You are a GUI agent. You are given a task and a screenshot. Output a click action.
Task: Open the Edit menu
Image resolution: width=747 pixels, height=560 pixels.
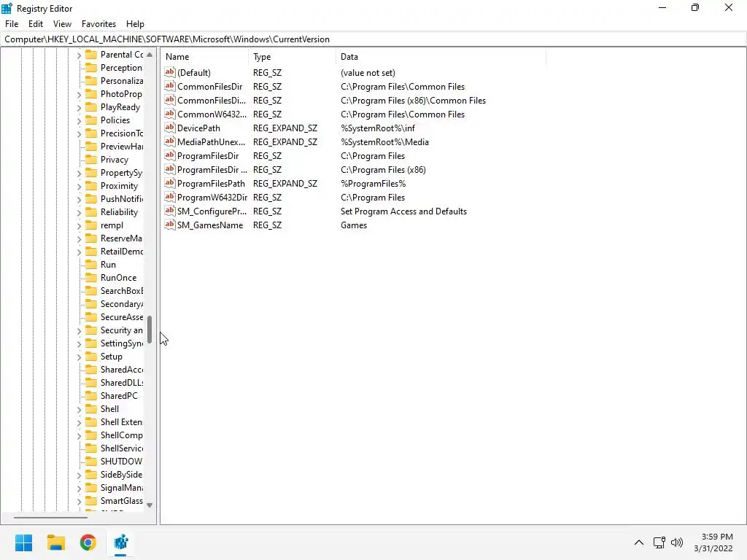tap(36, 24)
